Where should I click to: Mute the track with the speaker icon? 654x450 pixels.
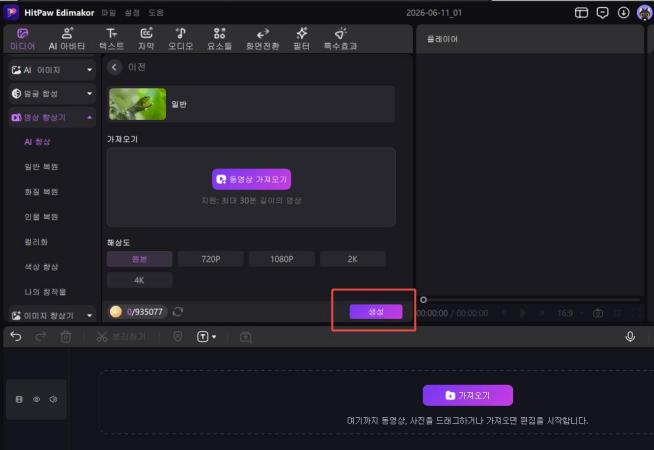pos(53,399)
